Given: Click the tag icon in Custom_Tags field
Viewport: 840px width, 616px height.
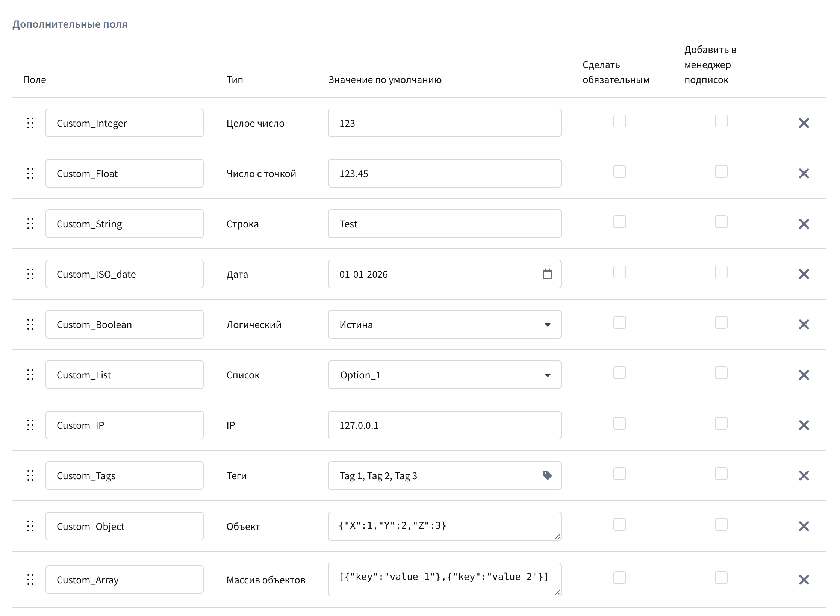Looking at the screenshot, I should point(547,475).
